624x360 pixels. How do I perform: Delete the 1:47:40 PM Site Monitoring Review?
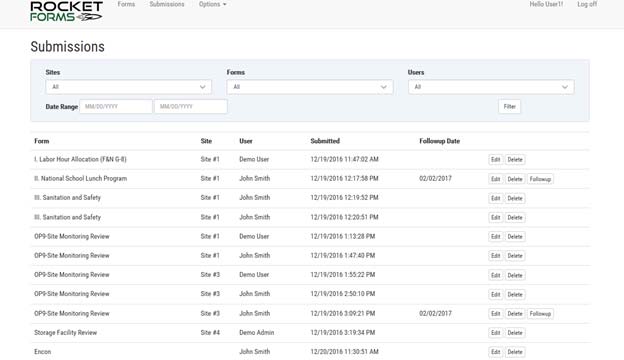[515, 256]
